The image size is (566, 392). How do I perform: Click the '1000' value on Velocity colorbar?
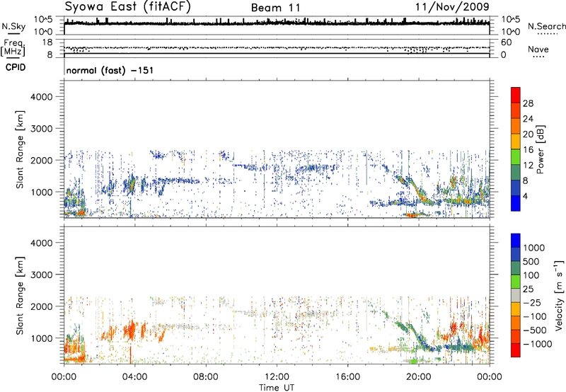[x=534, y=248]
